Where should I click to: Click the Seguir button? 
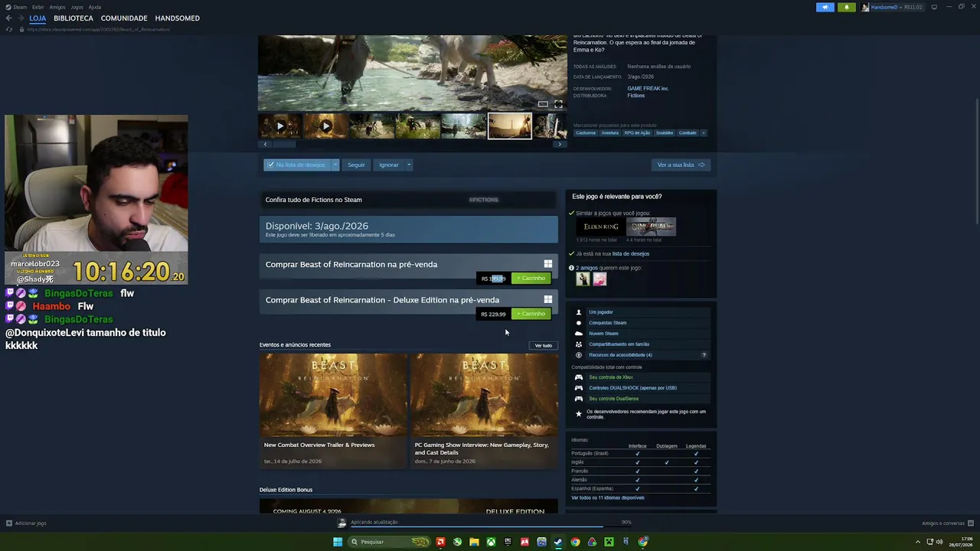point(357,165)
